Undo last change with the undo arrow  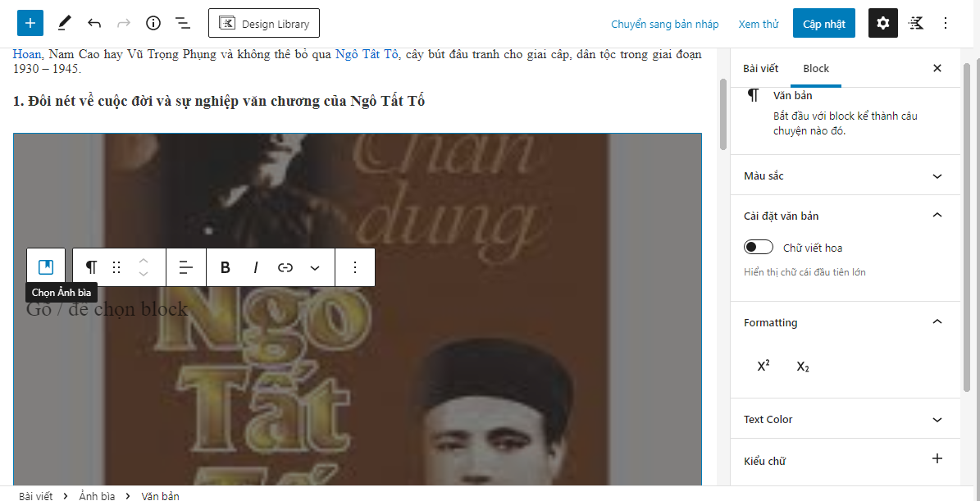tap(94, 24)
